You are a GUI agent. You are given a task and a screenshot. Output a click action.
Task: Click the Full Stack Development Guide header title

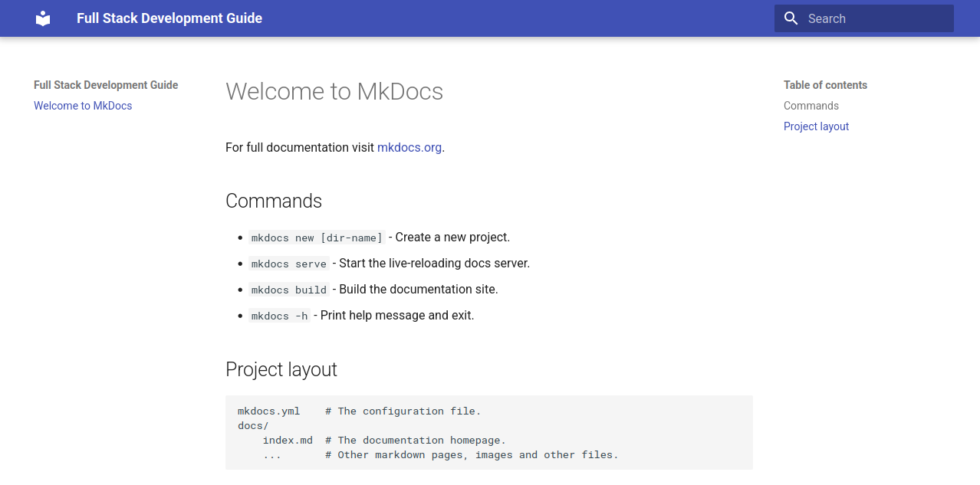click(169, 18)
